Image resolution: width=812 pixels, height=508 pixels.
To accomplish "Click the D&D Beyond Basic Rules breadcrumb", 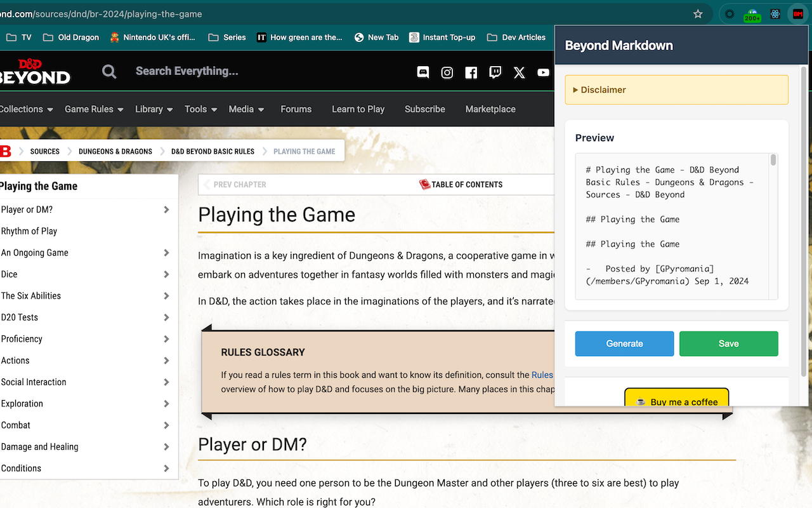I will (x=213, y=151).
